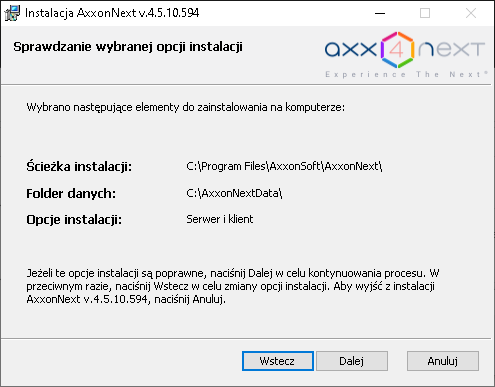Image resolution: width=495 pixels, height=387 pixels.
Task: Minimize the AxxonNext installer window
Action: click(x=380, y=13)
